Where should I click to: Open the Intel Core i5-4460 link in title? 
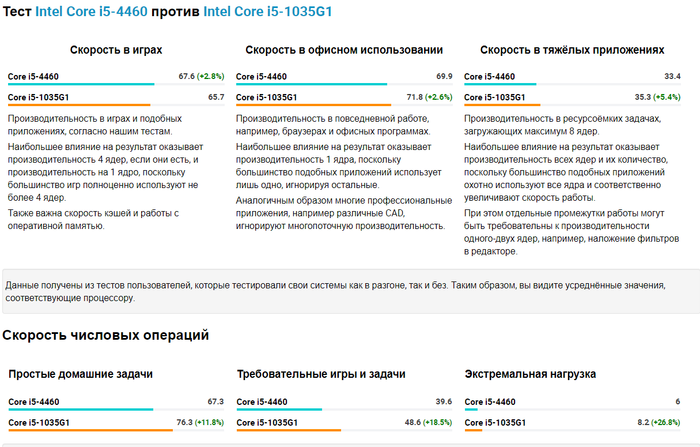click(91, 11)
